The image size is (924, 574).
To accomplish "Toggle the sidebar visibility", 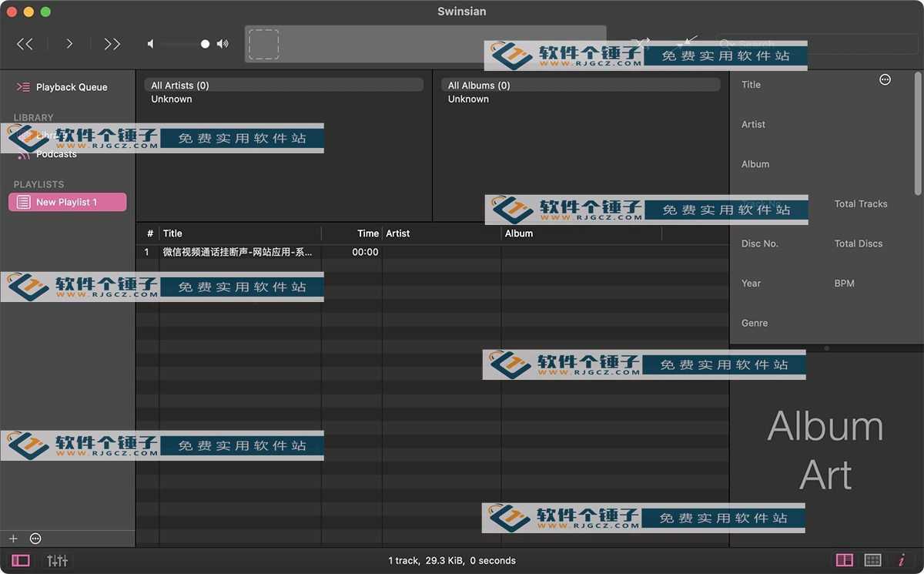I will [x=21, y=560].
